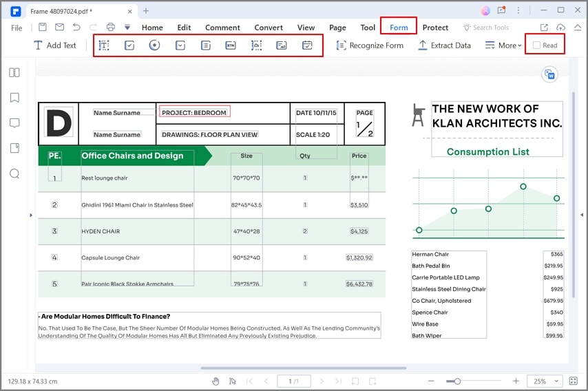Select the Text Field form tool
The height and width of the screenshot is (391, 588).
(104, 45)
